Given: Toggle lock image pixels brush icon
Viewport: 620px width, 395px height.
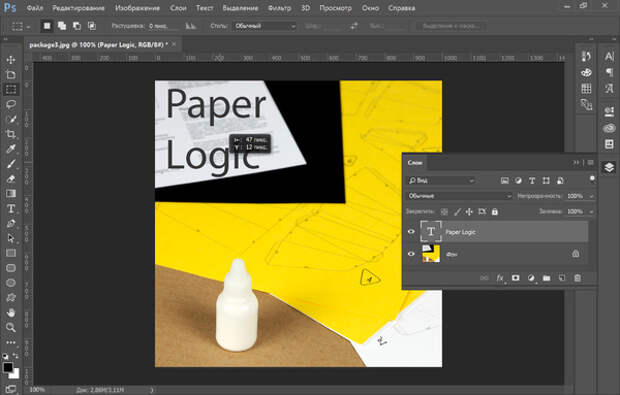Looking at the screenshot, I should pos(457,212).
